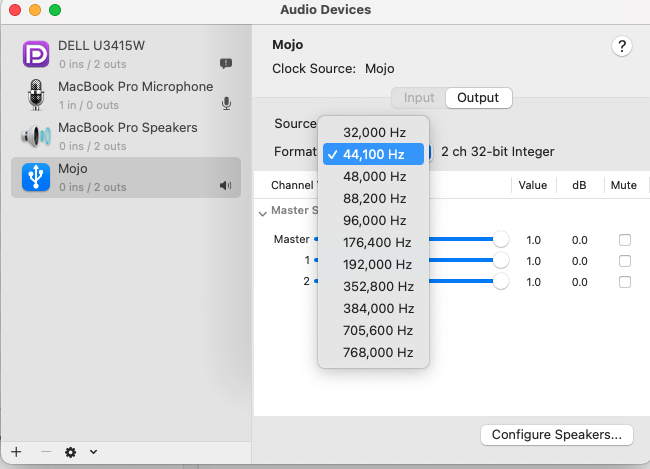Open the help question mark button
Screen dimensions: 650x469
[622, 46]
